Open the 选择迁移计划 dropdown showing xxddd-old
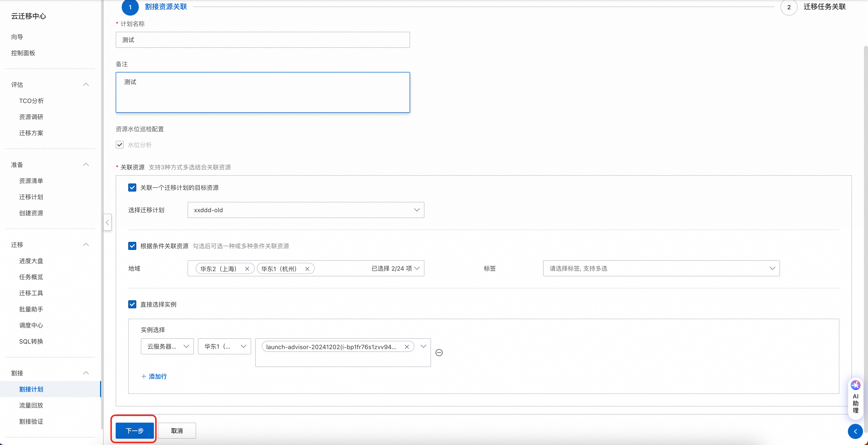The width and height of the screenshot is (868, 445). 306,210
